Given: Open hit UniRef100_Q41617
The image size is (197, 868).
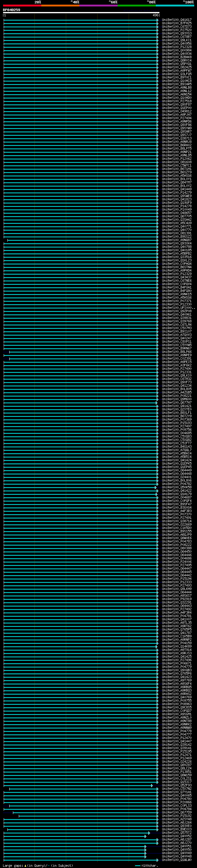Looking at the screenshot, I should [177, 20].
